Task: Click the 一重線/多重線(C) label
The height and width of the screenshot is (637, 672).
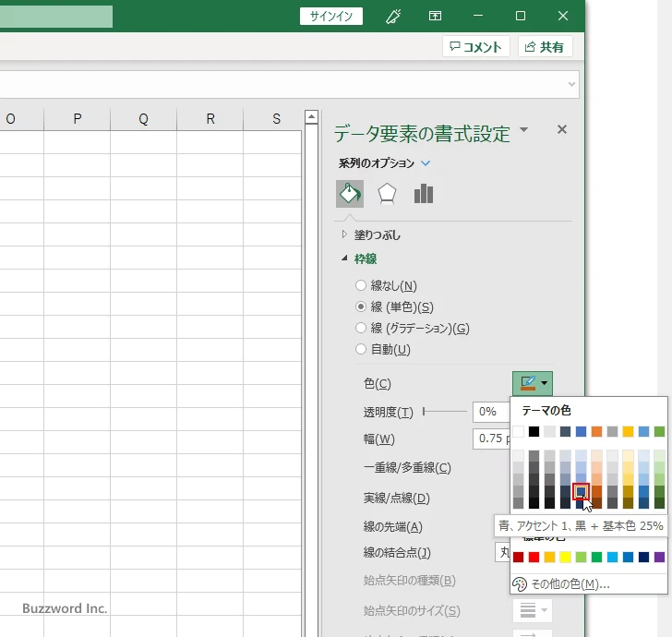Action: [407, 467]
